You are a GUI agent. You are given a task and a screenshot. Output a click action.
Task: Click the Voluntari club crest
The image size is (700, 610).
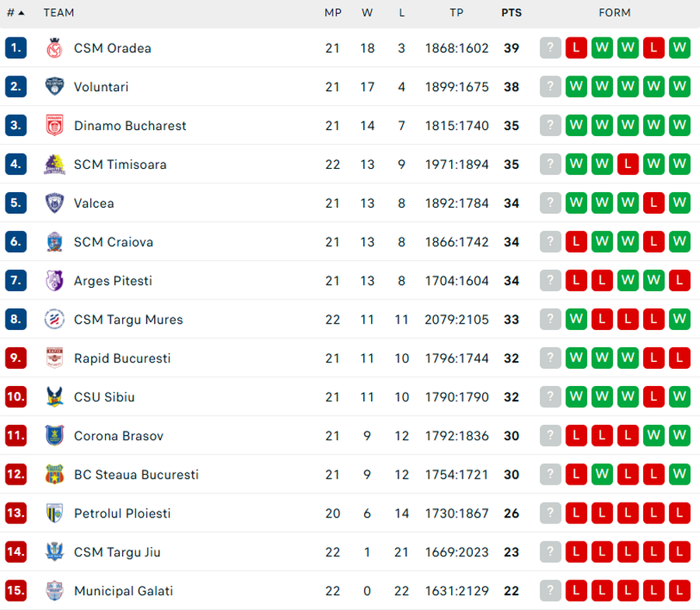pyautogui.click(x=54, y=87)
